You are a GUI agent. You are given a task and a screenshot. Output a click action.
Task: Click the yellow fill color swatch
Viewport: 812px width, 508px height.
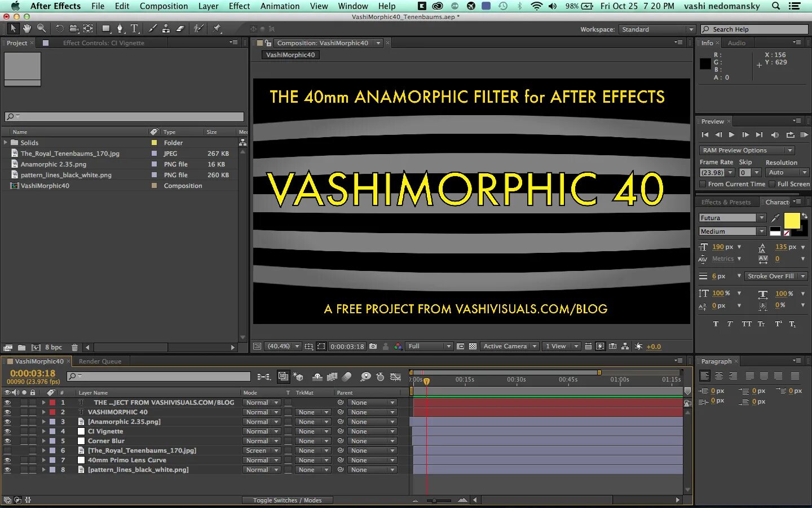pos(792,221)
